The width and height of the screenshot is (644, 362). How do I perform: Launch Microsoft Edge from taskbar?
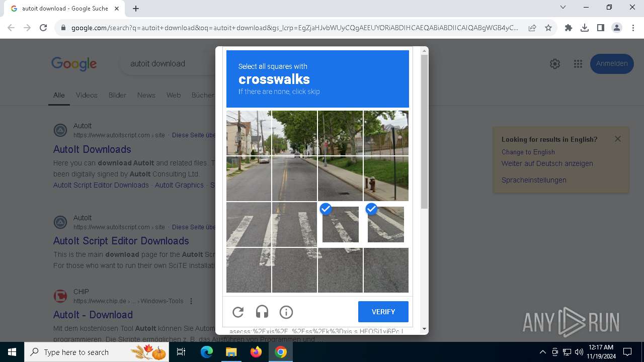(207, 352)
